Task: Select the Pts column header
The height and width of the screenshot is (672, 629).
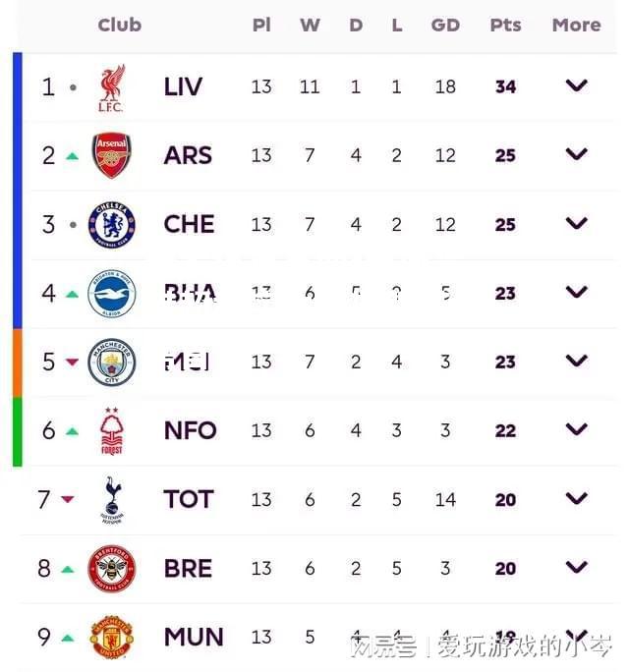Action: coord(505,25)
